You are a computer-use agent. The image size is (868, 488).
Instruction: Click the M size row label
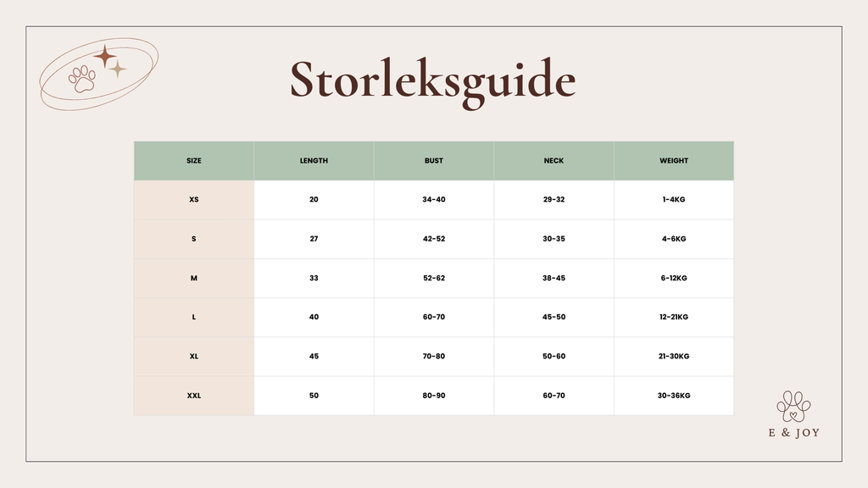(x=194, y=278)
